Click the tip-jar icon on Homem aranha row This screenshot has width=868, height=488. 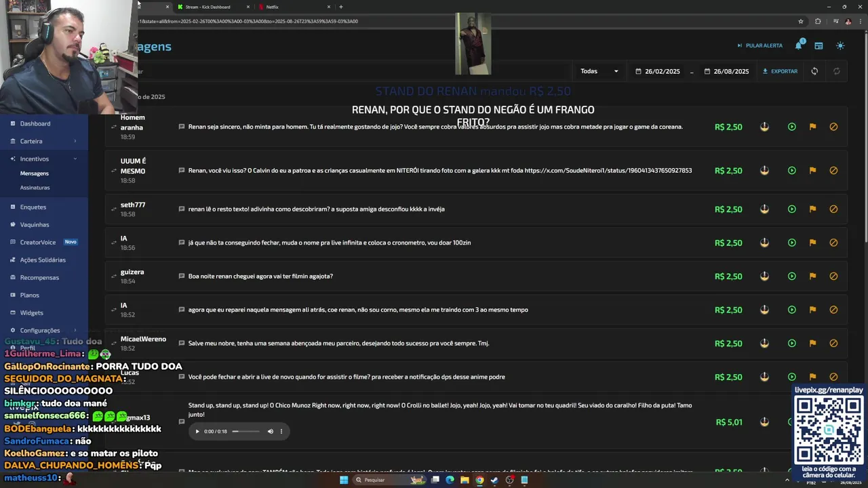coord(764,127)
